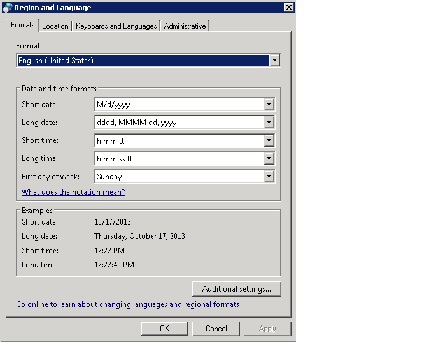Image resolution: width=433 pixels, height=360 pixels.
Task: Switch to the Location tab
Action: click(55, 26)
